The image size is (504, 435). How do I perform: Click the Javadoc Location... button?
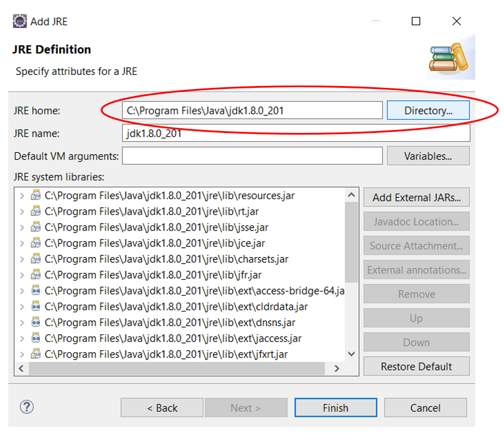pos(417,221)
